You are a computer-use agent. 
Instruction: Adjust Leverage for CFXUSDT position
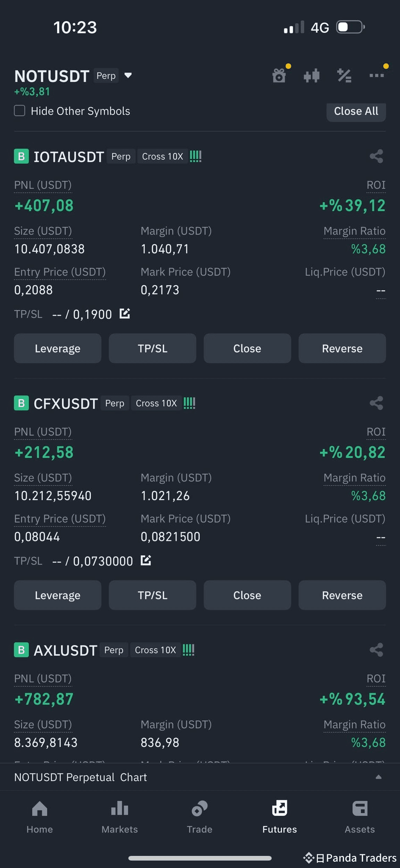[x=58, y=595]
